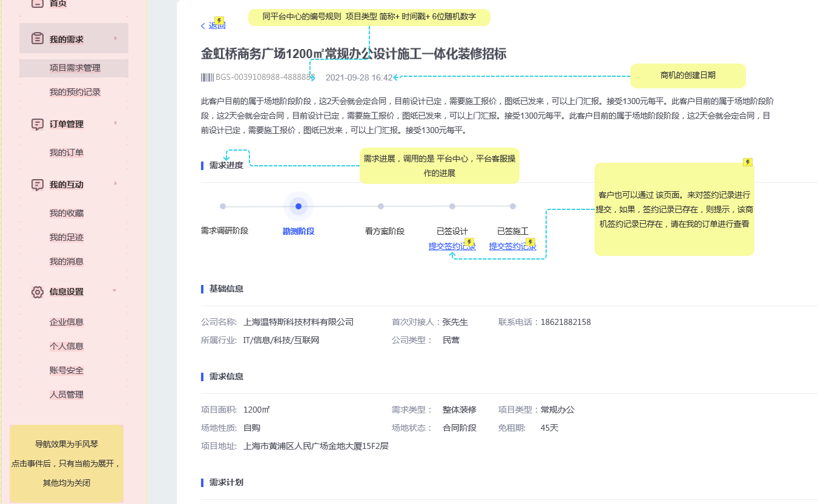The image size is (818, 504).
Task: Open 账号安全 settings page
Action: click(67, 370)
